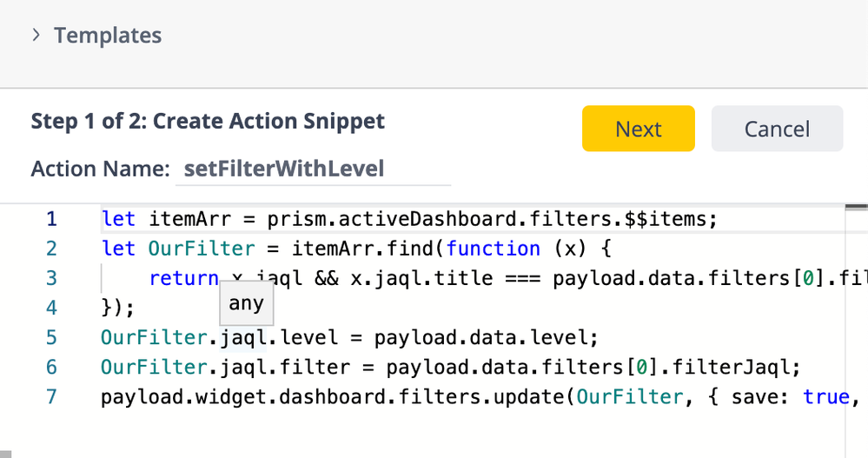868x458 pixels.
Task: Click line number 7 in the gutter
Action: point(51,396)
